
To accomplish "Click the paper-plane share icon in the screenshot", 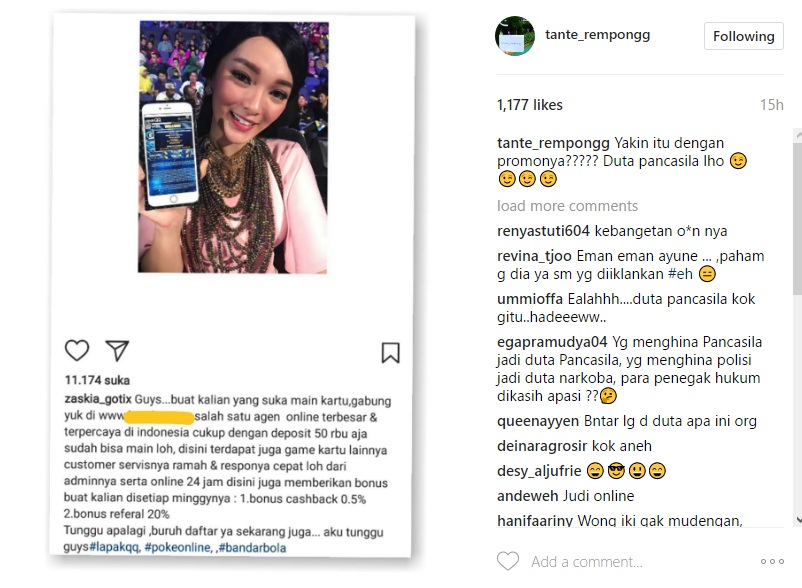I will [117, 350].
